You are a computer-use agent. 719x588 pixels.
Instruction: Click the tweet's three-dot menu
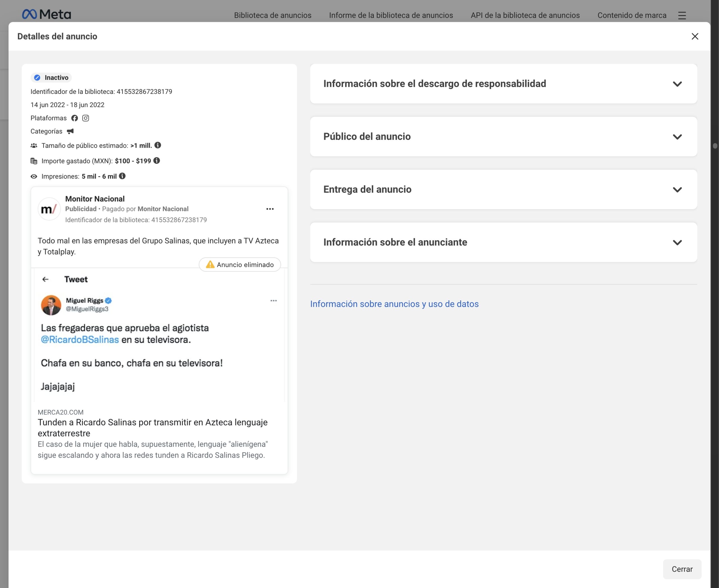pos(274,301)
